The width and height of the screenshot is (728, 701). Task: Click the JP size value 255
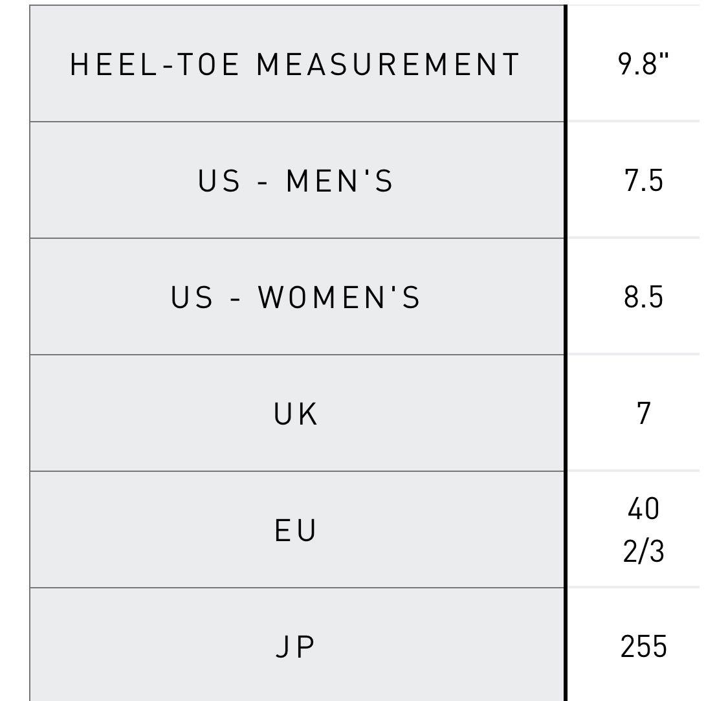pyautogui.click(x=643, y=646)
